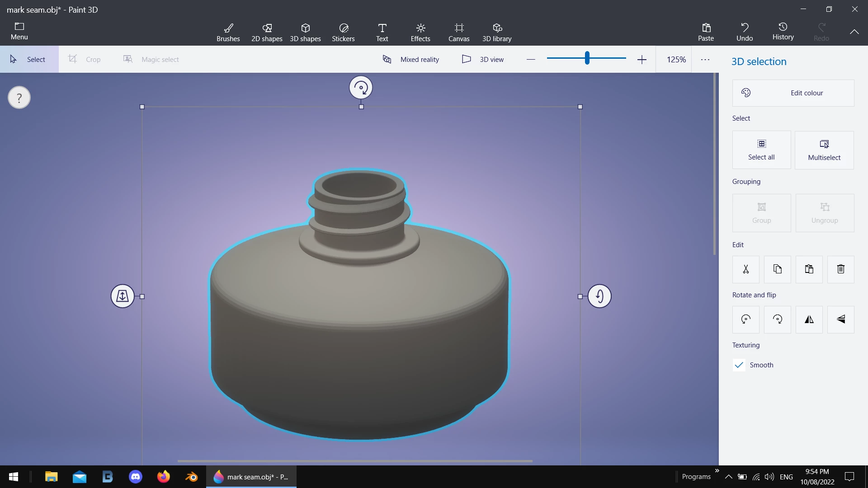The width and height of the screenshot is (868, 488).
Task: Click the Edit colour button
Action: tap(793, 93)
